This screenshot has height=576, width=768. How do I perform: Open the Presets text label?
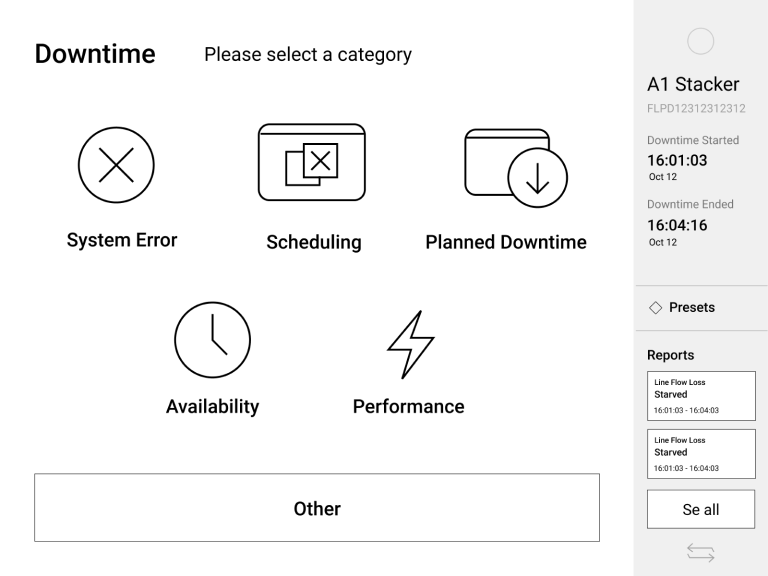(692, 308)
